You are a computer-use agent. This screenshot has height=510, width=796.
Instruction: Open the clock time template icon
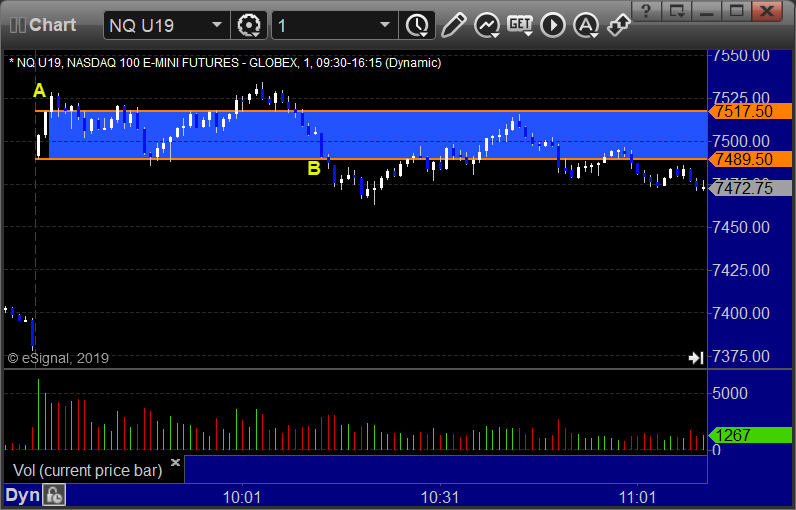click(x=417, y=25)
